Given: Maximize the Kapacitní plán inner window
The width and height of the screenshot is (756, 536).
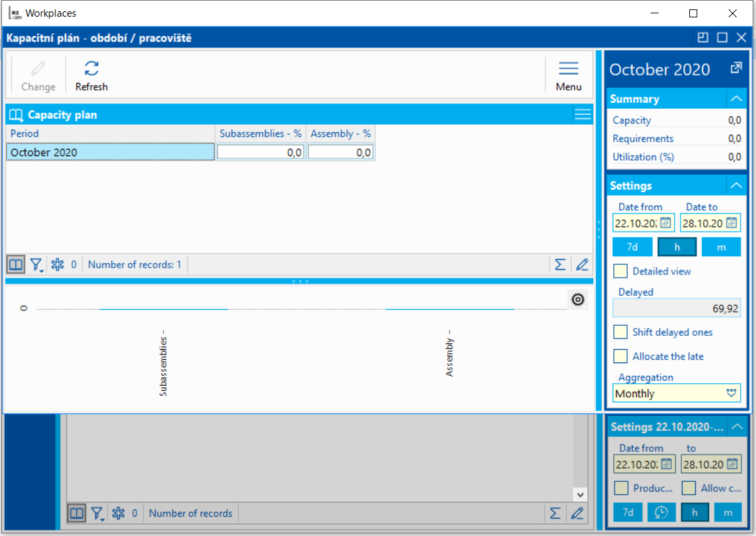Looking at the screenshot, I should 722,37.
